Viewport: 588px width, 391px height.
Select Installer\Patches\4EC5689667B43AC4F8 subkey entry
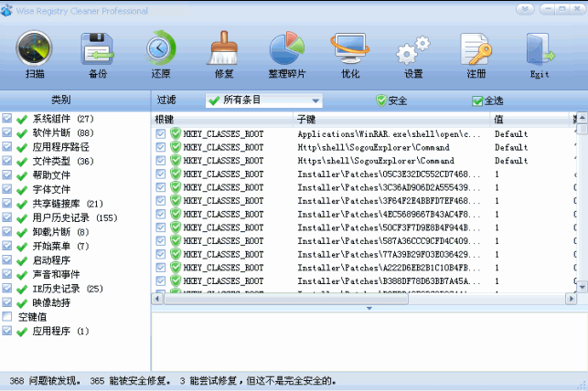click(389, 214)
